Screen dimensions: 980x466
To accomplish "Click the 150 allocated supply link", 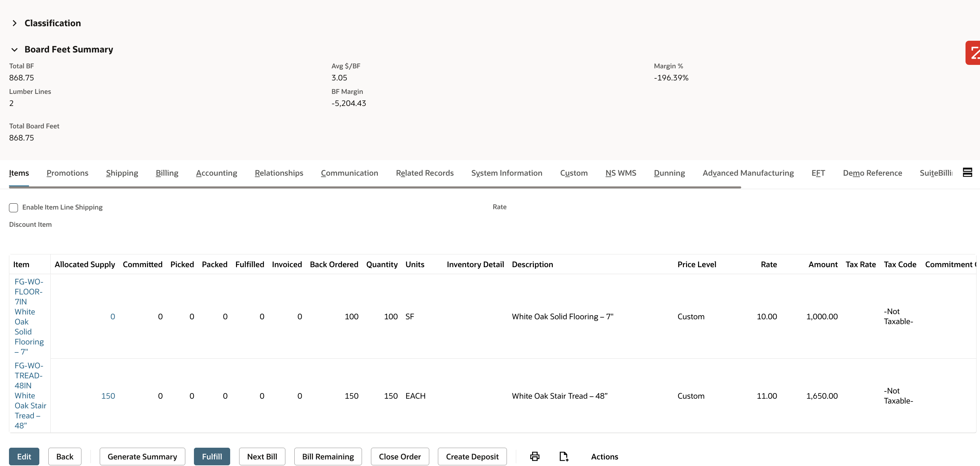I will (108, 396).
